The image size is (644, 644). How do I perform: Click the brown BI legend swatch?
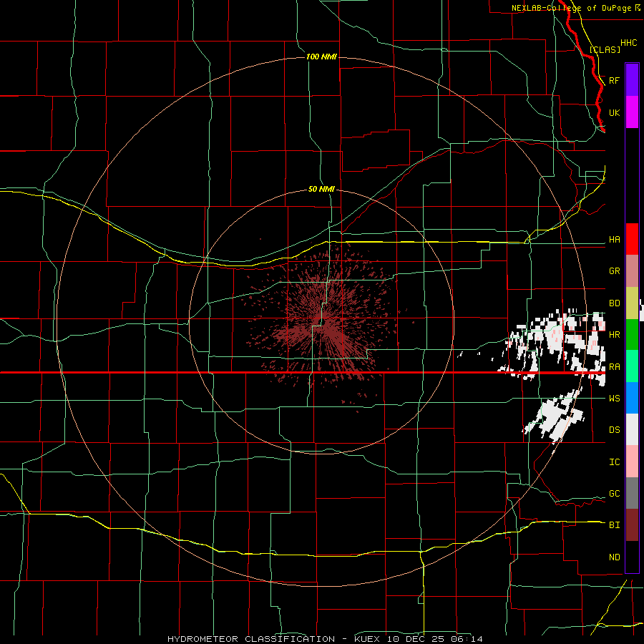tap(632, 525)
